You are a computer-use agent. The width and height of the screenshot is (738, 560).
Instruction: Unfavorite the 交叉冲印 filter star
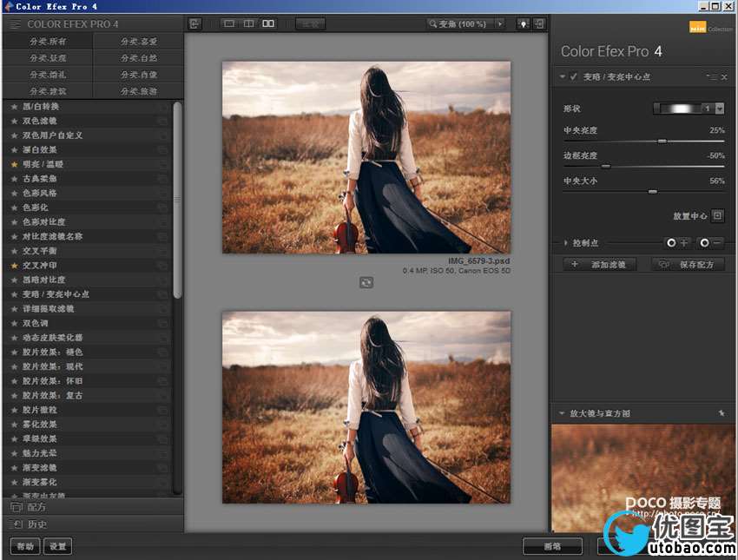[x=15, y=266]
